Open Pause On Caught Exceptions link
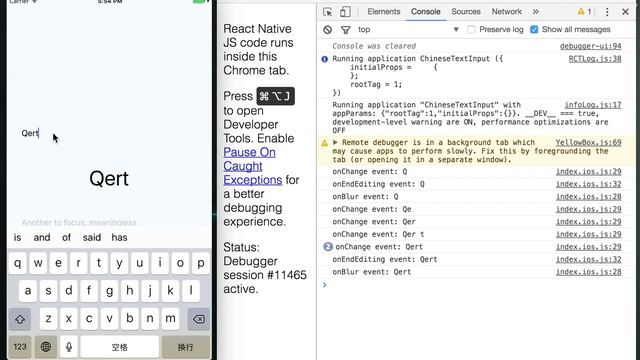Screen dimensions: 640x360 pos(252,166)
